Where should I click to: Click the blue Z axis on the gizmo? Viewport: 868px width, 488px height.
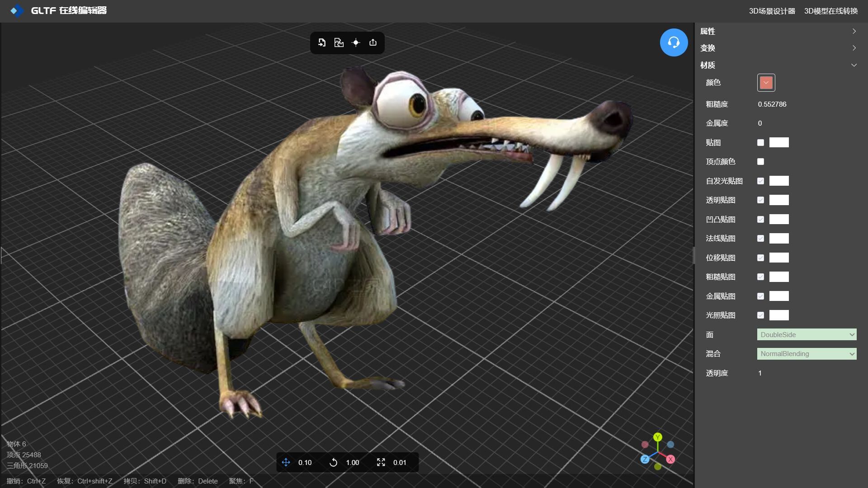645,459
